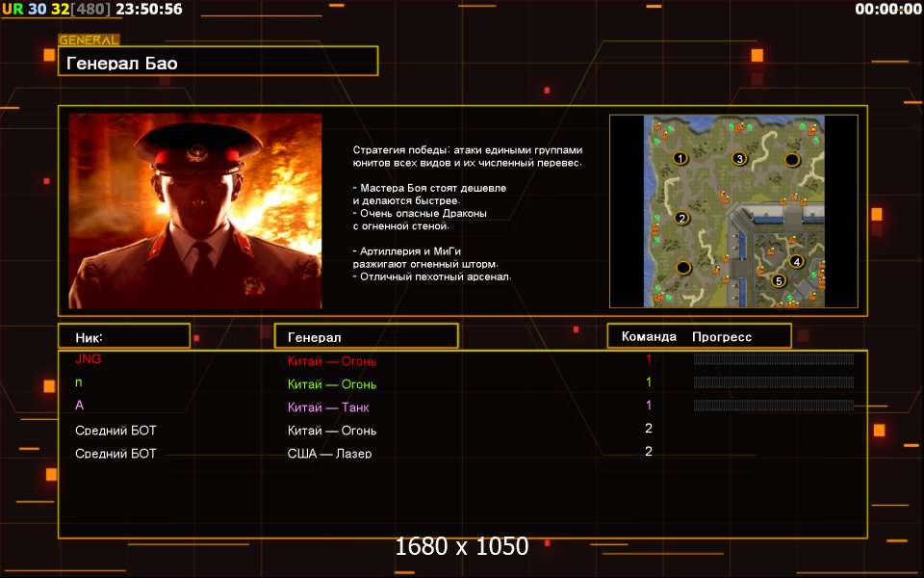The image size is (924, 578).
Task: Click the "Команда" column label
Action: pos(649,337)
